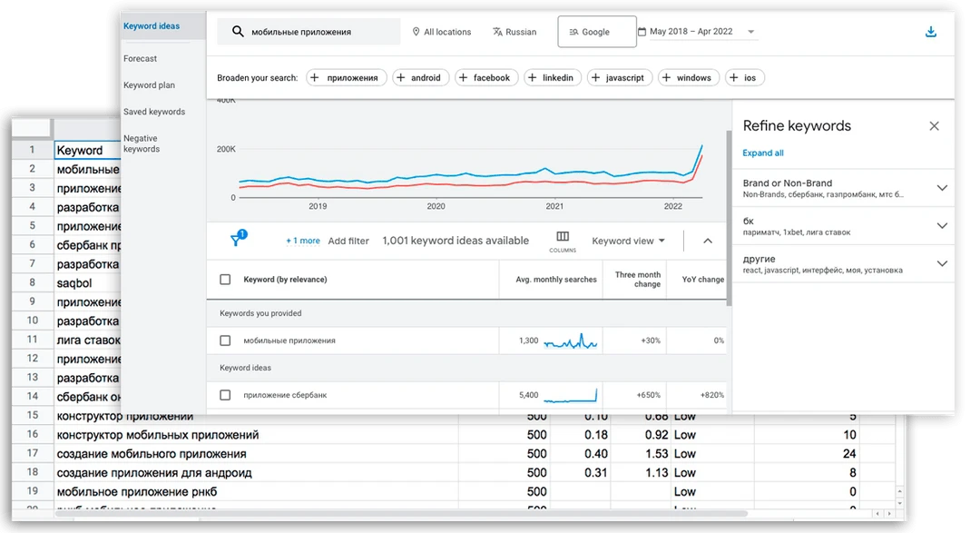Open the Columns settings icon

[x=563, y=236]
